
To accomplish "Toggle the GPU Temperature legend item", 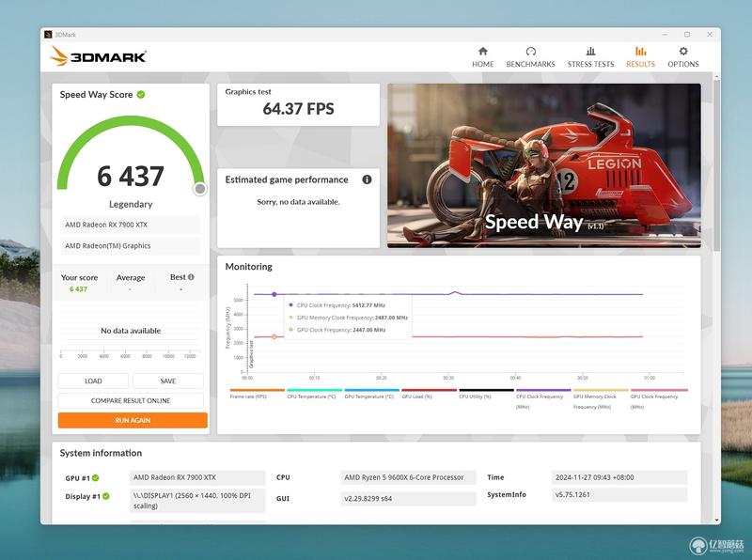I will tap(371, 394).
